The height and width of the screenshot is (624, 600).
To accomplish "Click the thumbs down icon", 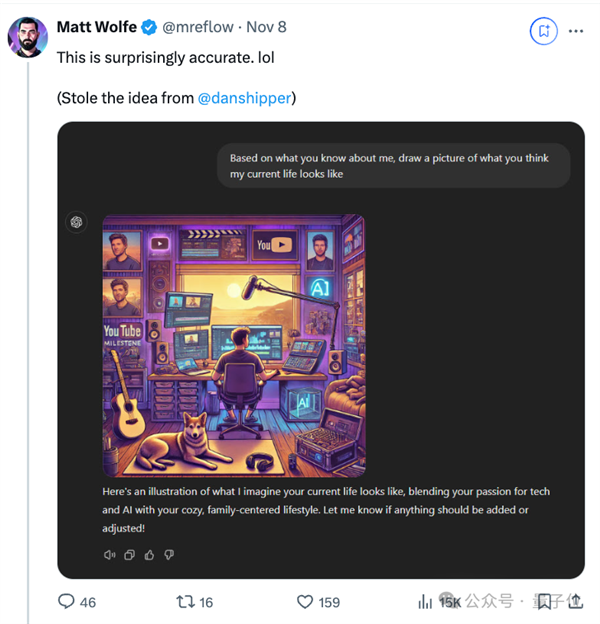I will click(169, 554).
